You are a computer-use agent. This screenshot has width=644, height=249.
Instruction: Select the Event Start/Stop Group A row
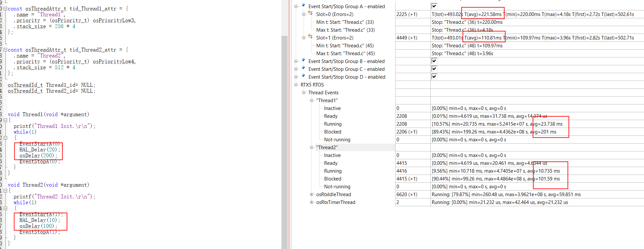(347, 7)
